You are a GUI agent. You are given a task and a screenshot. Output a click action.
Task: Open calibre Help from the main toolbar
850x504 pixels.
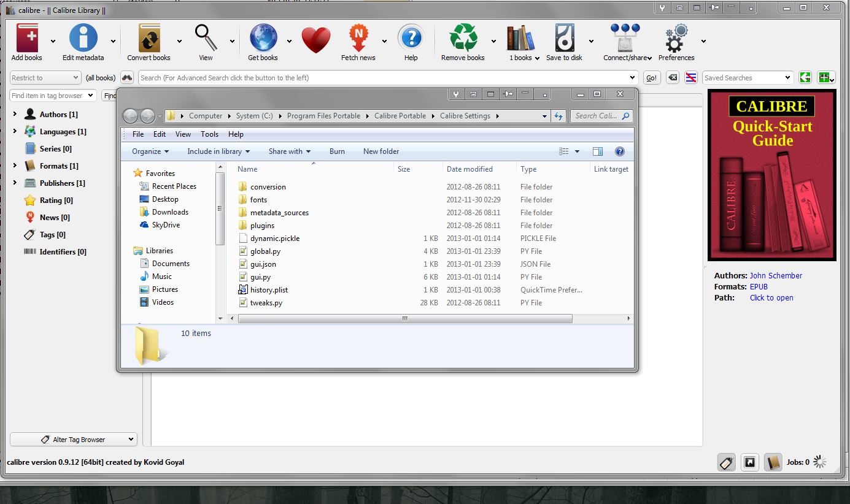(x=411, y=38)
